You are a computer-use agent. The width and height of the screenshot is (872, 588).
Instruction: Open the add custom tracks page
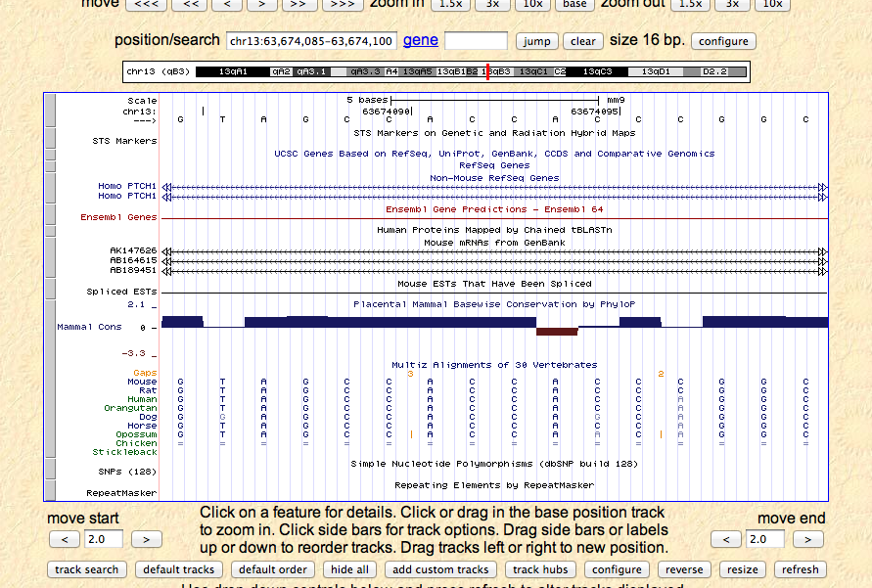tap(440, 569)
